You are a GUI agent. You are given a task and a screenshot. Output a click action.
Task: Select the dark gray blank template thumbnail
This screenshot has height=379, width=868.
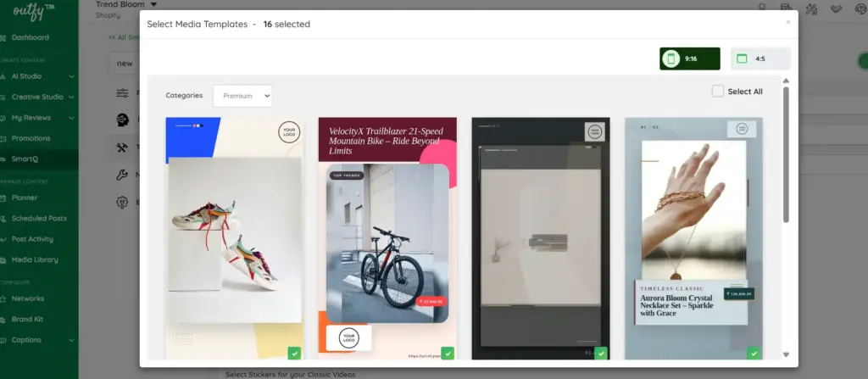541,238
